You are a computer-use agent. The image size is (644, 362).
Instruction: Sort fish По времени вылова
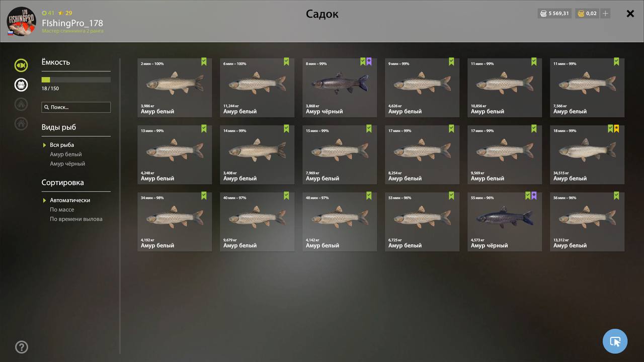(76, 219)
